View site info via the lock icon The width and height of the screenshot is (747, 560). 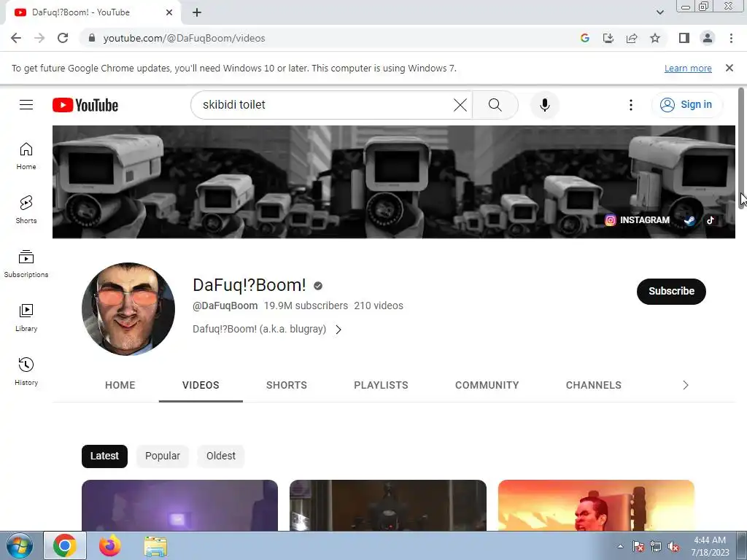92,38
